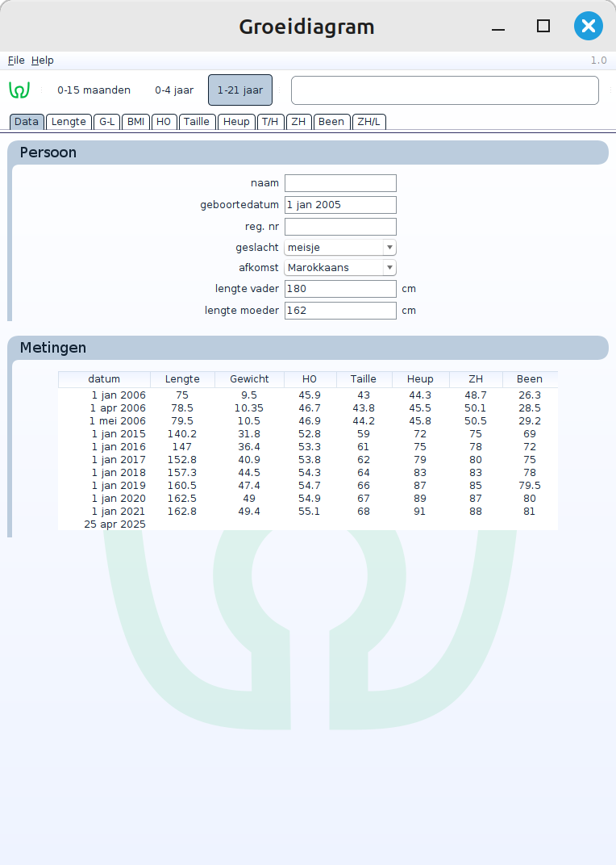Click the table HO column header
Viewport: 616px width, 865px height.
310,379
